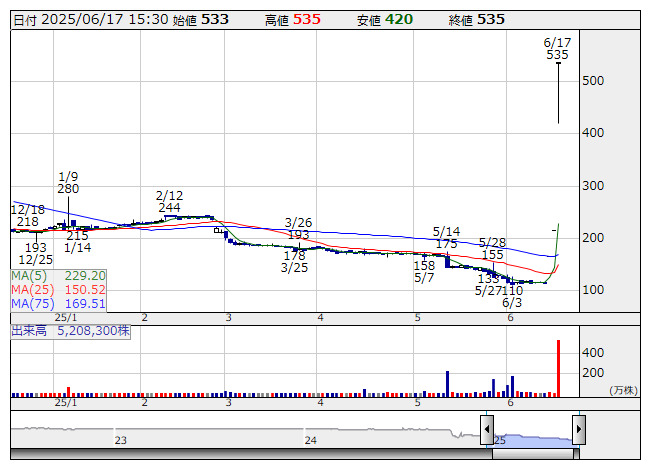Screen dimensions: 653x470
Task: Click the 6/3 110 low annotation
Action: coord(512,296)
